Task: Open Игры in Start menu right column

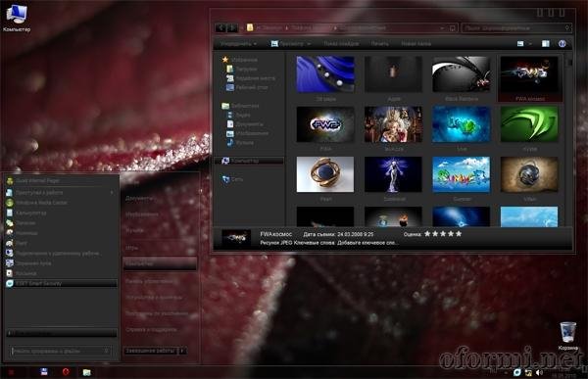Action: pyautogui.click(x=131, y=248)
